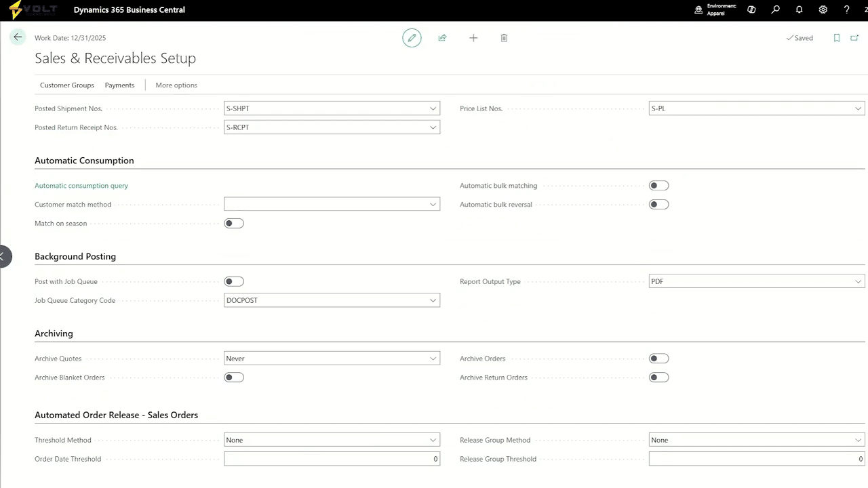868x488 pixels.
Task: Open the Payments menu
Action: (119, 85)
